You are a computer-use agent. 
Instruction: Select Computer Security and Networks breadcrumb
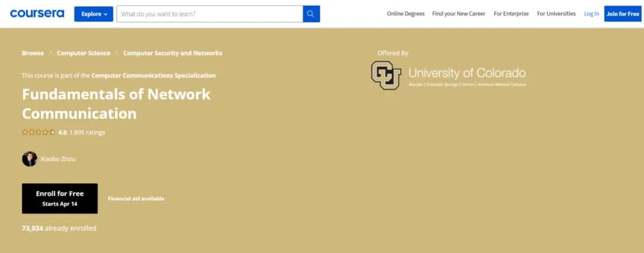coord(173,53)
